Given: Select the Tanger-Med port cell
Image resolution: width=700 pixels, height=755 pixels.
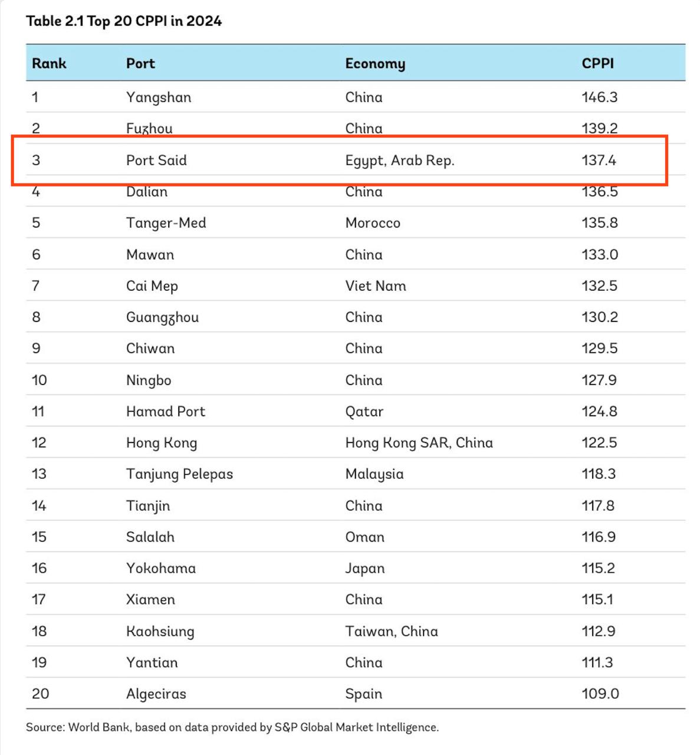Looking at the screenshot, I should click(x=166, y=223).
